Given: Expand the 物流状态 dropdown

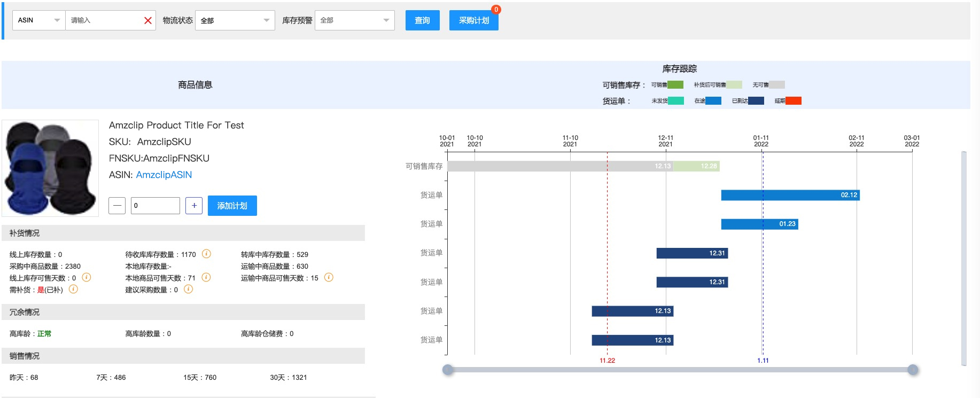Looking at the screenshot, I should [235, 20].
